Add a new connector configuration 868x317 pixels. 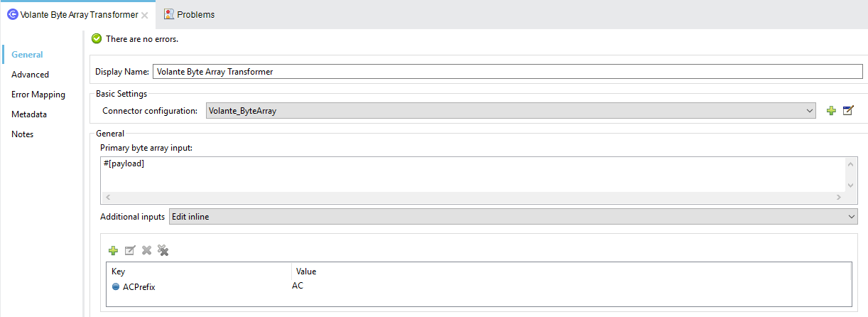[x=831, y=110]
